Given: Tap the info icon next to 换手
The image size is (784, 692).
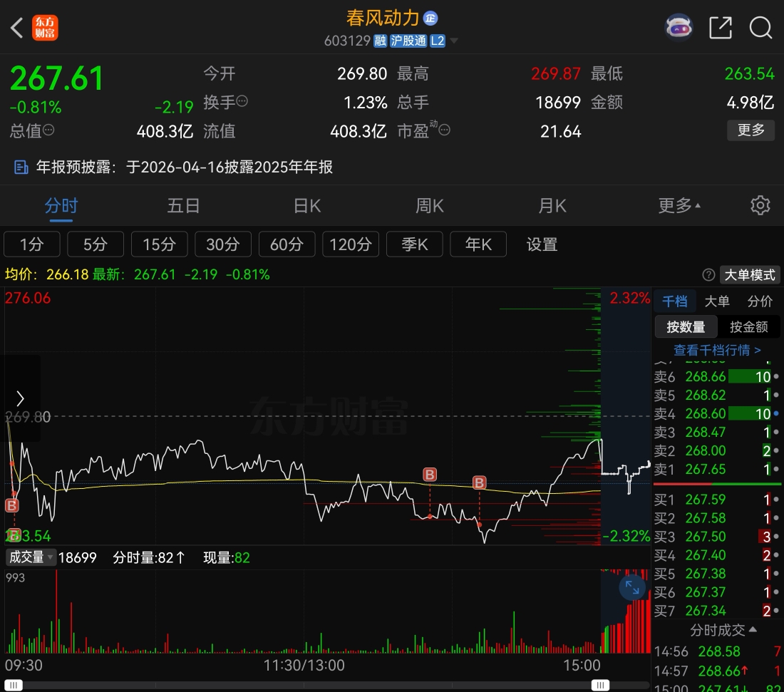Looking at the screenshot, I should (242, 101).
